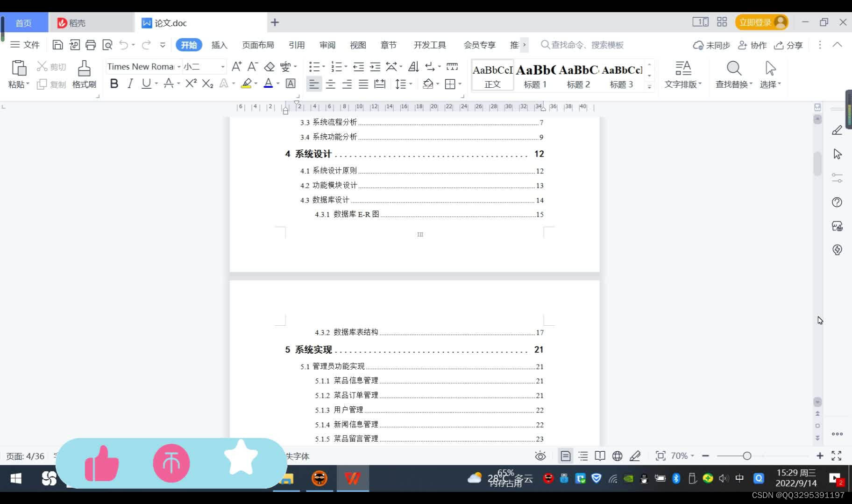Switch to outline view icon
The width and height of the screenshot is (852, 504).
tap(583, 456)
